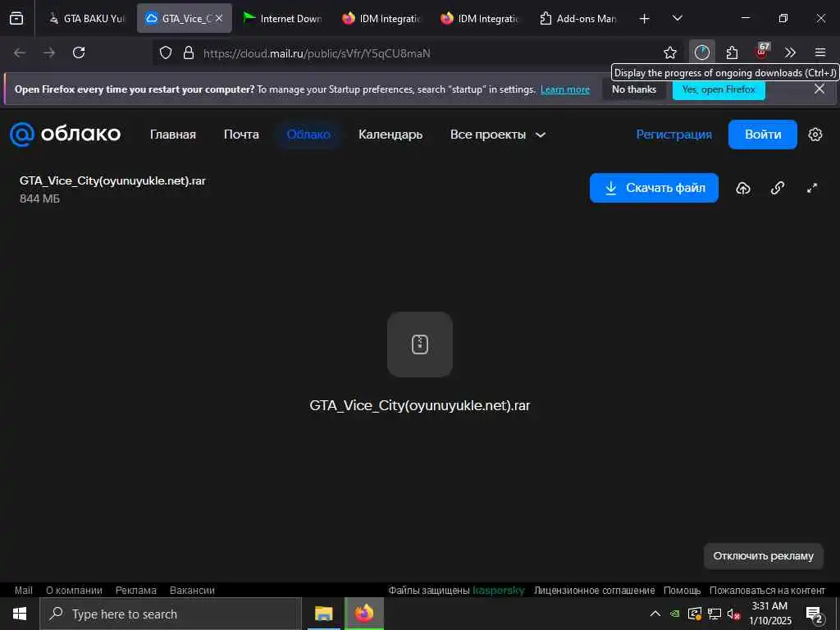Image resolution: width=840 pixels, height=630 pixels.
Task: Open the Extensions puzzle icon
Action: pyautogui.click(x=732, y=52)
